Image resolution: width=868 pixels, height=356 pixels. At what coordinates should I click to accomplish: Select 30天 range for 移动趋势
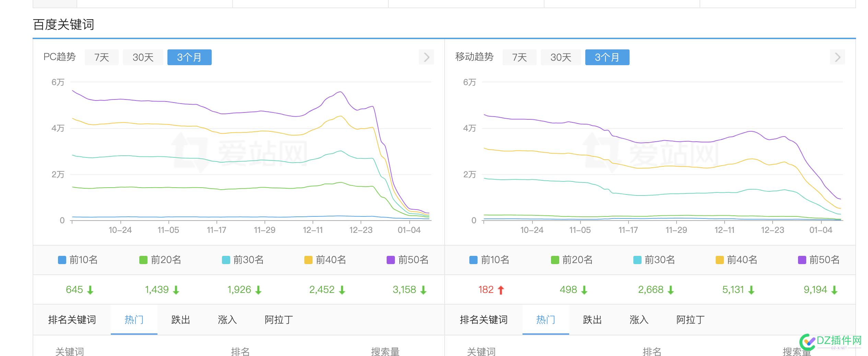(x=561, y=57)
